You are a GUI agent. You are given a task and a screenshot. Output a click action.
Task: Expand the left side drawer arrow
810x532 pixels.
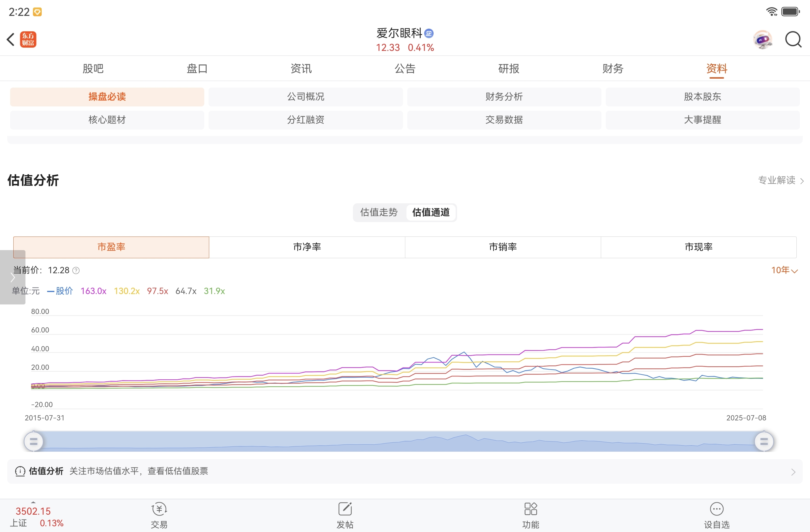point(13,277)
